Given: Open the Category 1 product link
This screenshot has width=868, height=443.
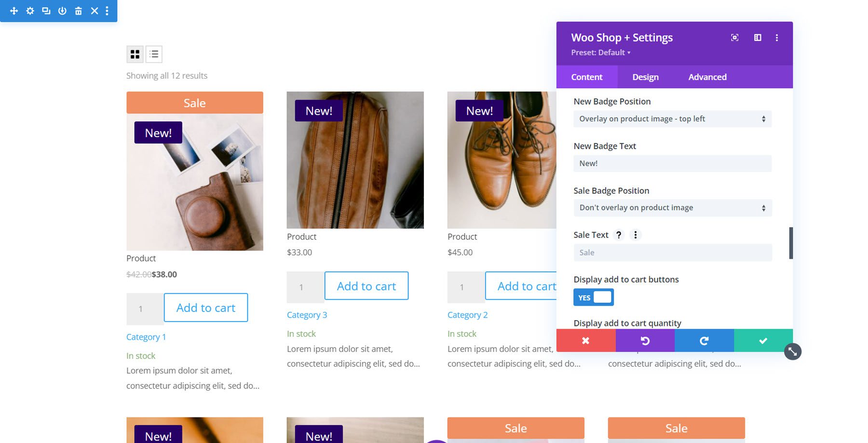Looking at the screenshot, I should pyautogui.click(x=146, y=336).
